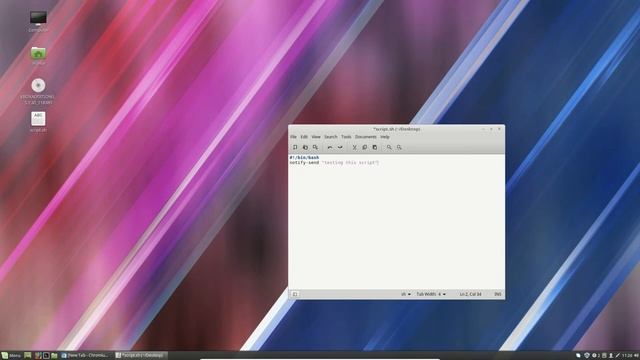
Task: Close the script.sh editor window
Action: click(x=499, y=129)
